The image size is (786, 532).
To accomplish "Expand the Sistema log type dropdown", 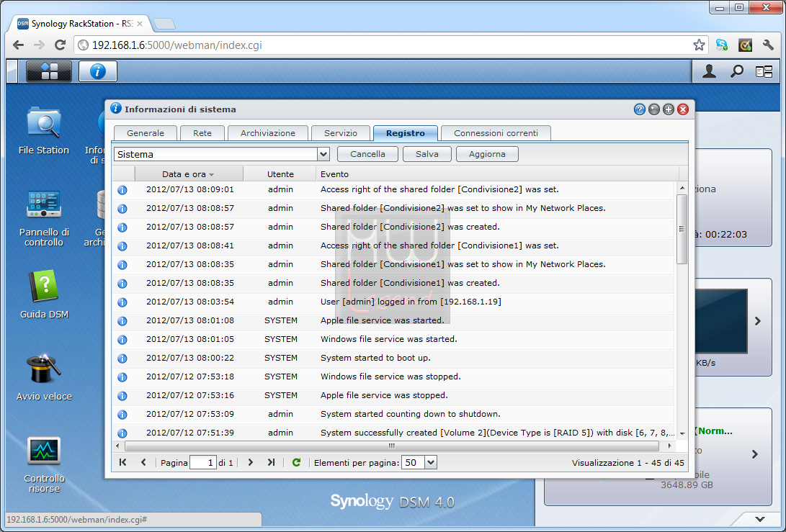I will [323, 154].
